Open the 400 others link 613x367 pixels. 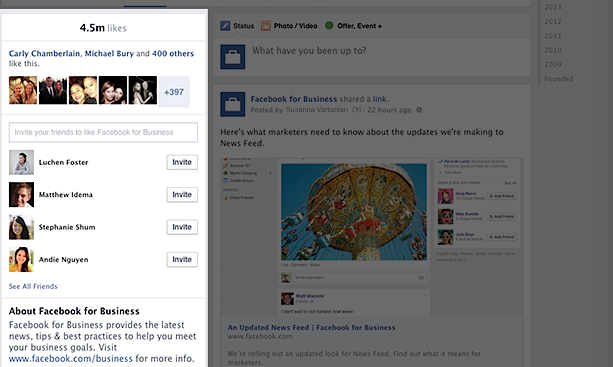point(173,54)
